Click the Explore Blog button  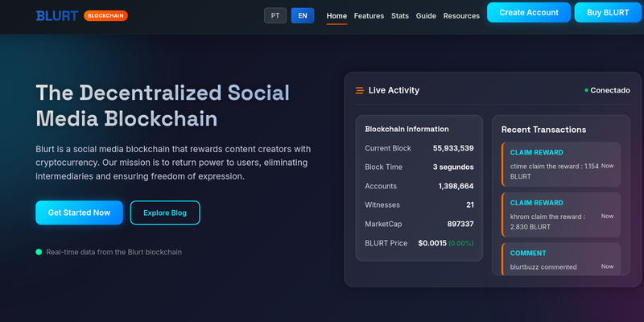tap(165, 213)
